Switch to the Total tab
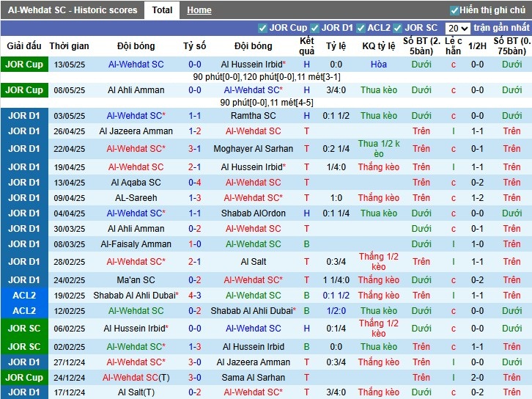The image size is (532, 399). click(x=162, y=10)
